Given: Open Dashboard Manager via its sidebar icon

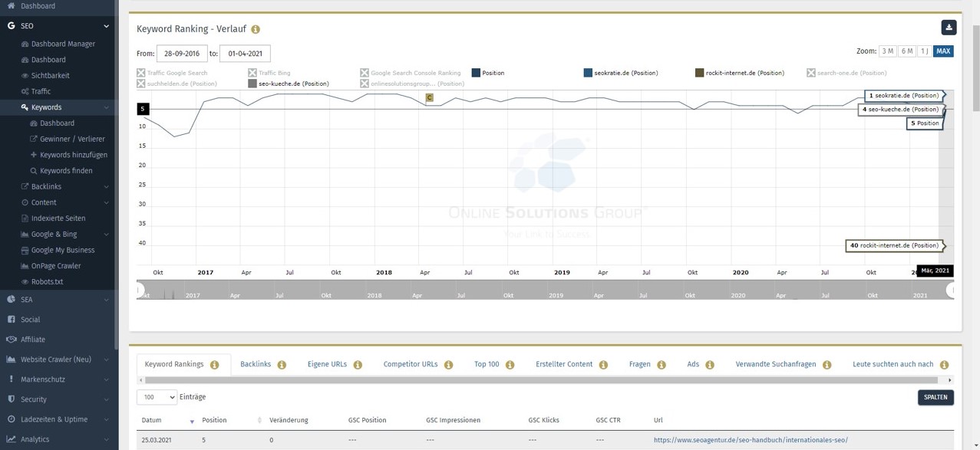Looking at the screenshot, I should pos(25,44).
